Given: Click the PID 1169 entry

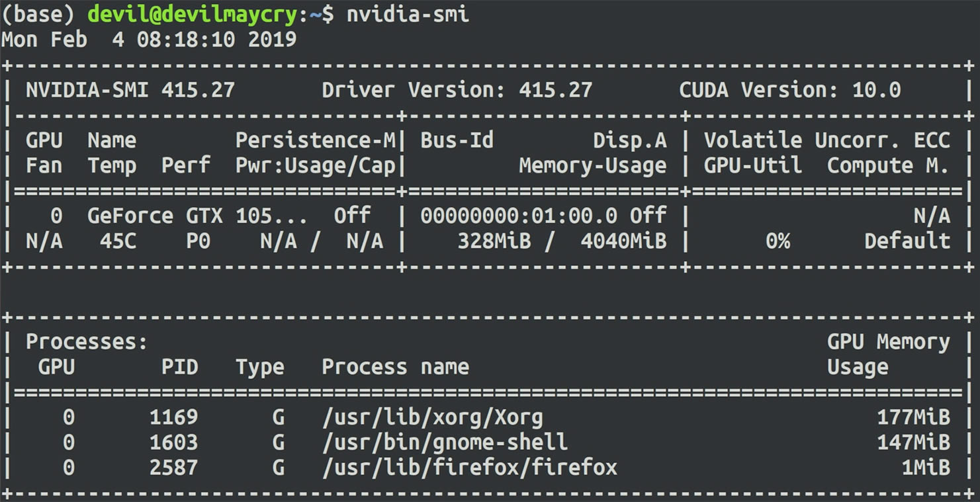Looking at the screenshot, I should [173, 417].
